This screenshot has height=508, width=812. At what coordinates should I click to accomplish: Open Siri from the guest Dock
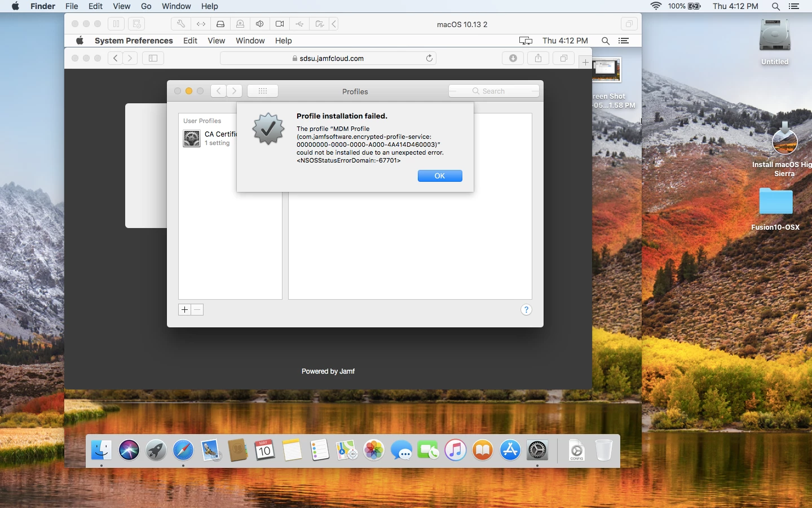point(129,450)
